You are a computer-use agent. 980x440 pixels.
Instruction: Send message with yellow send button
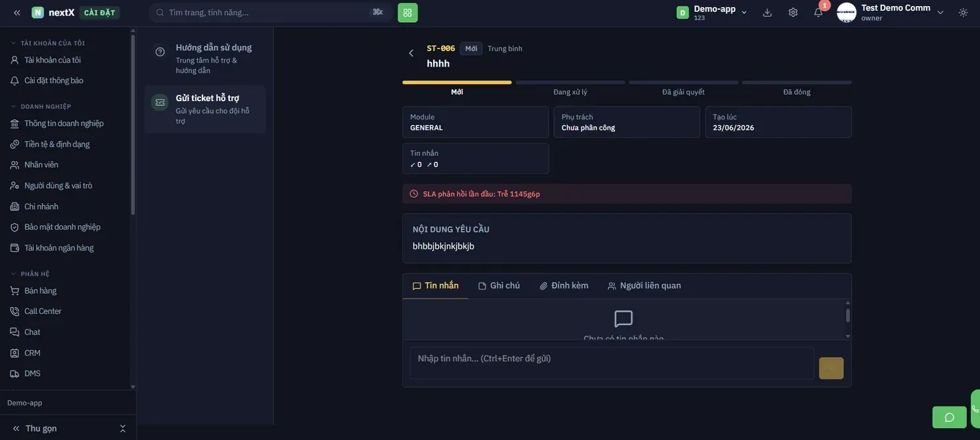pyautogui.click(x=831, y=368)
